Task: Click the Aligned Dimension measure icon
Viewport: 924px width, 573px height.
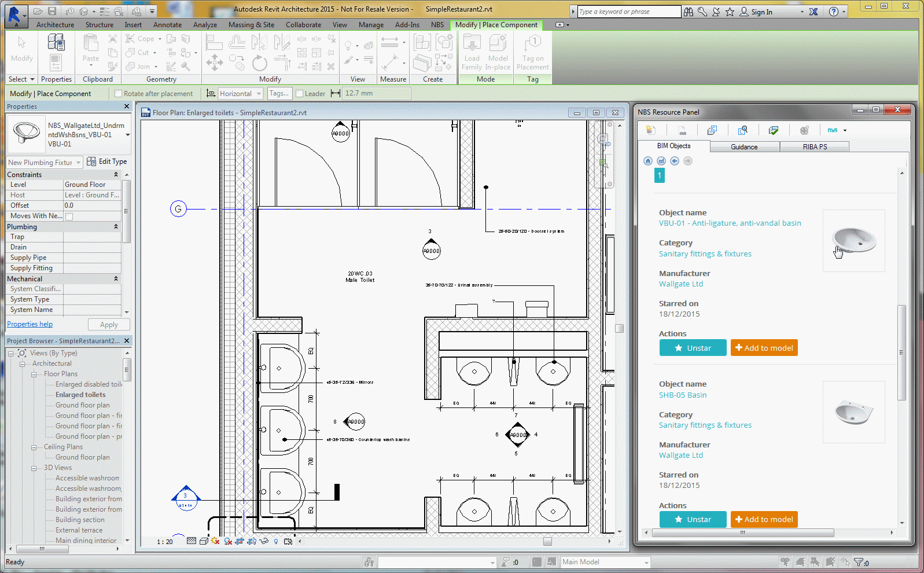Action: [389, 42]
